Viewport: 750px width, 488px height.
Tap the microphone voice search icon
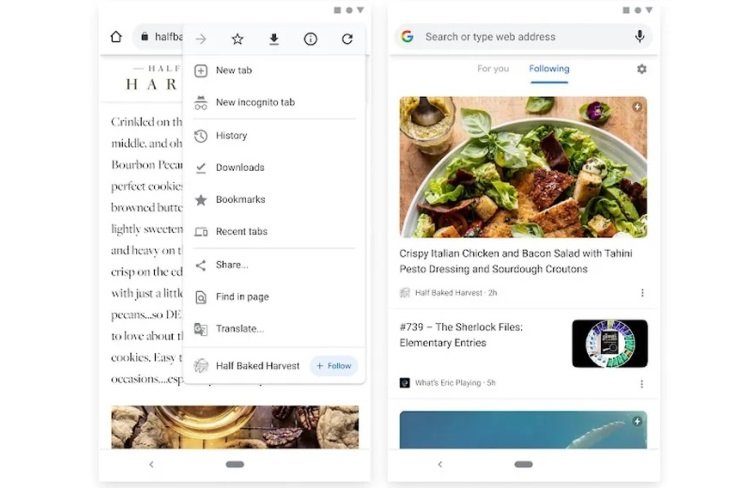pos(640,36)
